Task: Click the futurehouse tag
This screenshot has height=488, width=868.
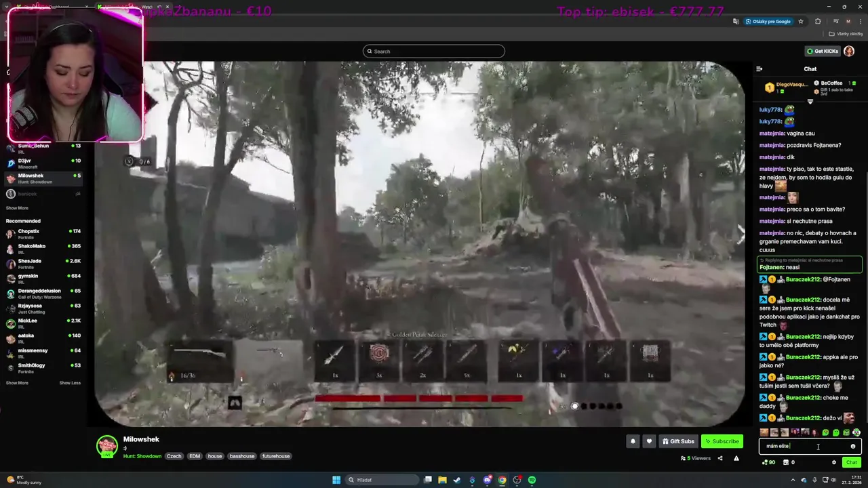Action: [x=276, y=456]
